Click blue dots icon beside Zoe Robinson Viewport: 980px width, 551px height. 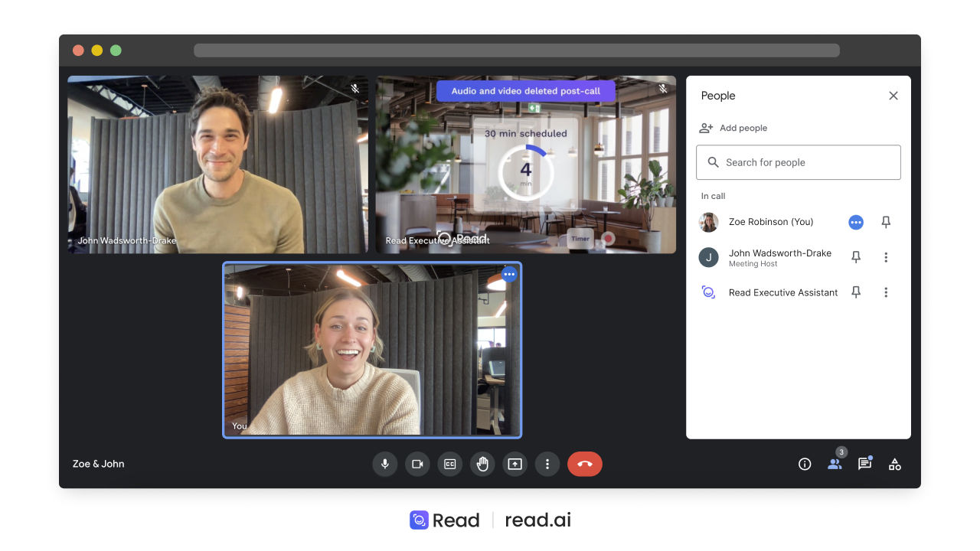(x=856, y=222)
